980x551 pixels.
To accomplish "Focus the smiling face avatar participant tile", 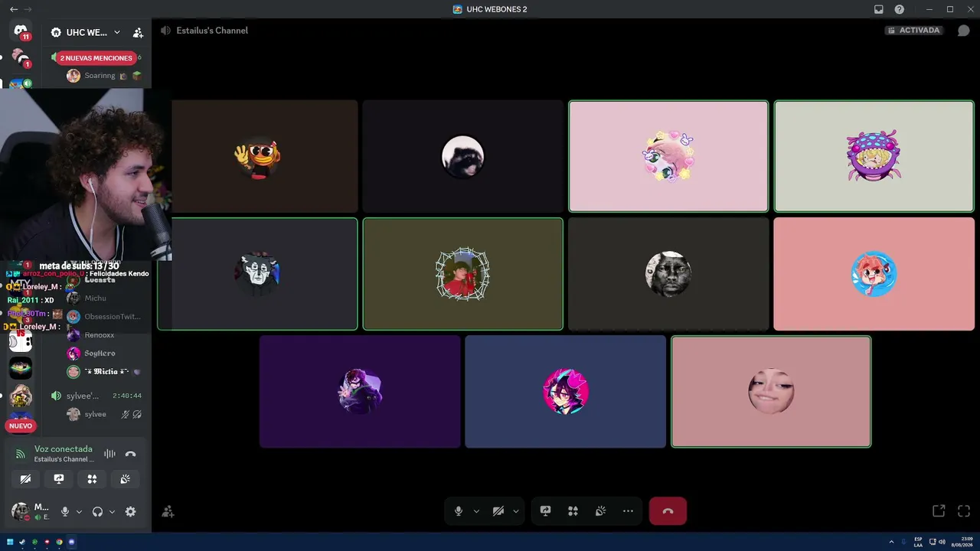I will click(x=771, y=392).
